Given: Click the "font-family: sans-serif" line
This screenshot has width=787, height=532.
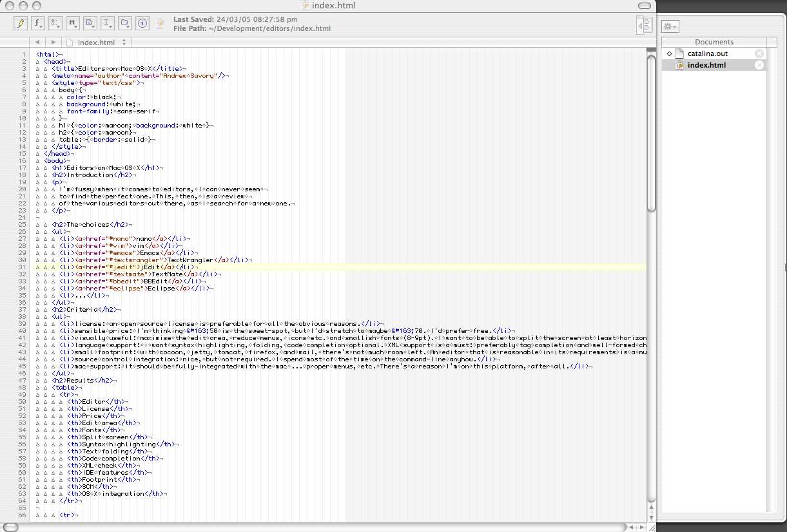Looking at the screenshot, I should (x=113, y=111).
